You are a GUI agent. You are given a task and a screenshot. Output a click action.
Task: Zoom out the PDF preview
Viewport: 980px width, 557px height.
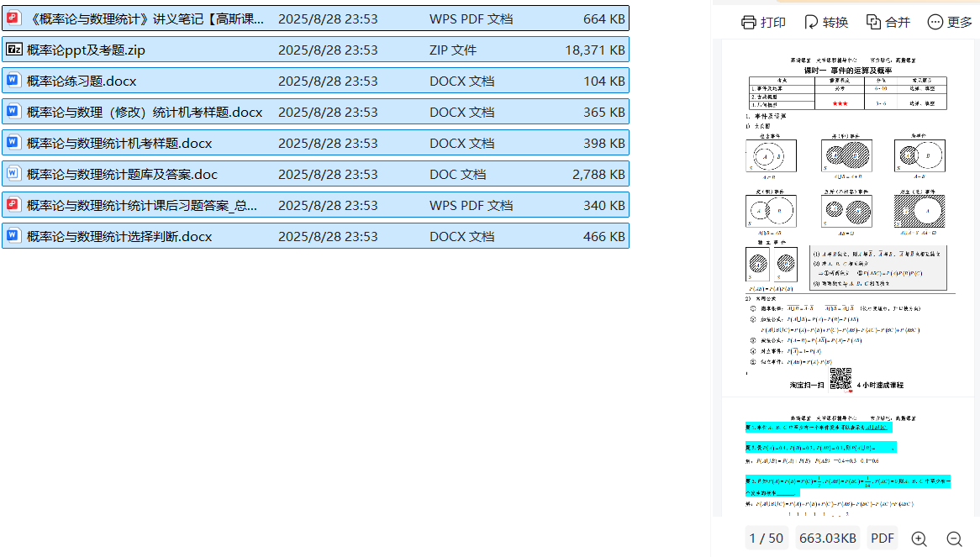coord(954,539)
